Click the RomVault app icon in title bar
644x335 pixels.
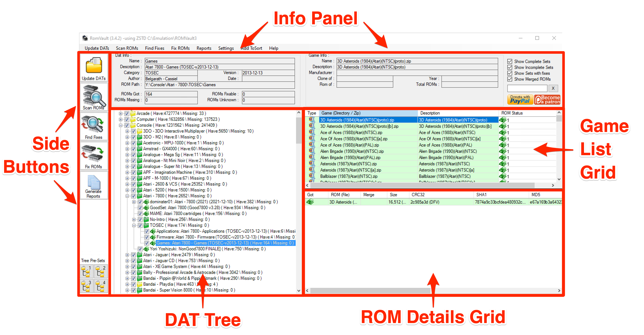[x=85, y=38]
